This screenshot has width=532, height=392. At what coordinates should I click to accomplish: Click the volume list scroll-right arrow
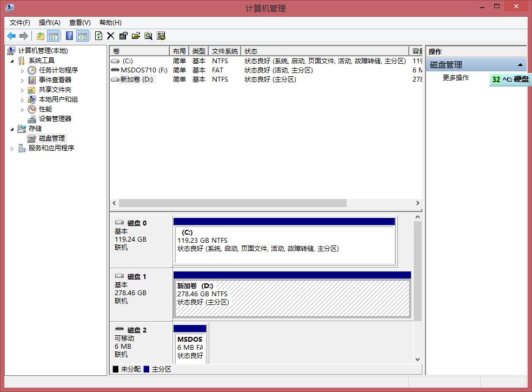[x=418, y=203]
